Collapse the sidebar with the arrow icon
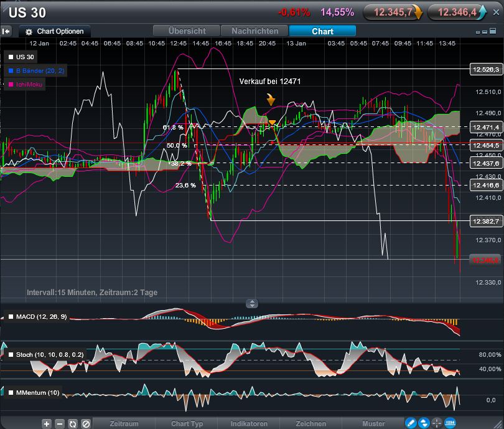The height and width of the screenshot is (429, 504). point(6,31)
